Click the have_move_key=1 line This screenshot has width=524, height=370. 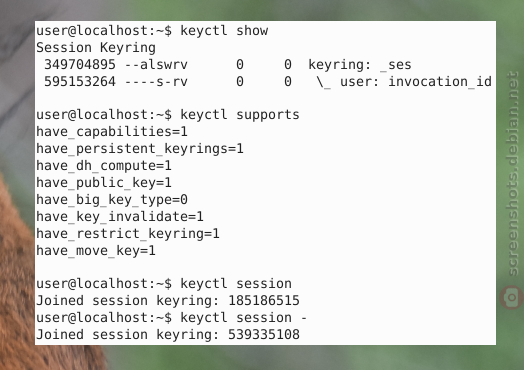click(x=96, y=250)
